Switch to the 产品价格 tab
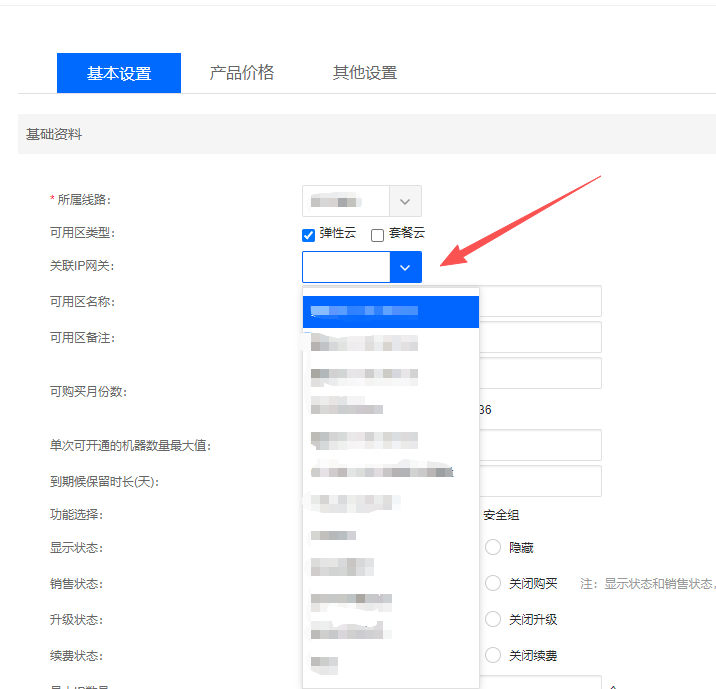 [x=241, y=73]
